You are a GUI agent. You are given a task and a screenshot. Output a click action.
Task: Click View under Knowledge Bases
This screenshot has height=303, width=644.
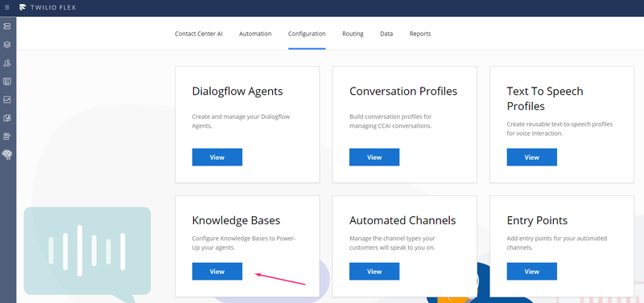tap(217, 272)
